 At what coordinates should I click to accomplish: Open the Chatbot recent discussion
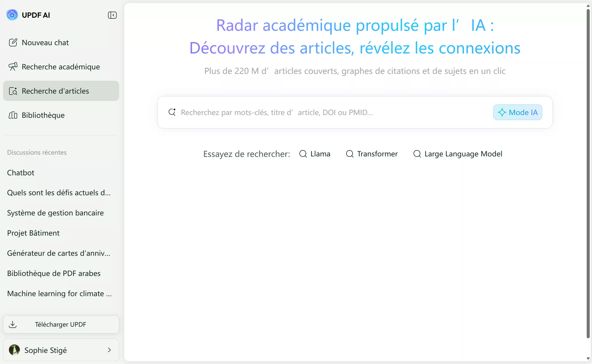(x=20, y=173)
